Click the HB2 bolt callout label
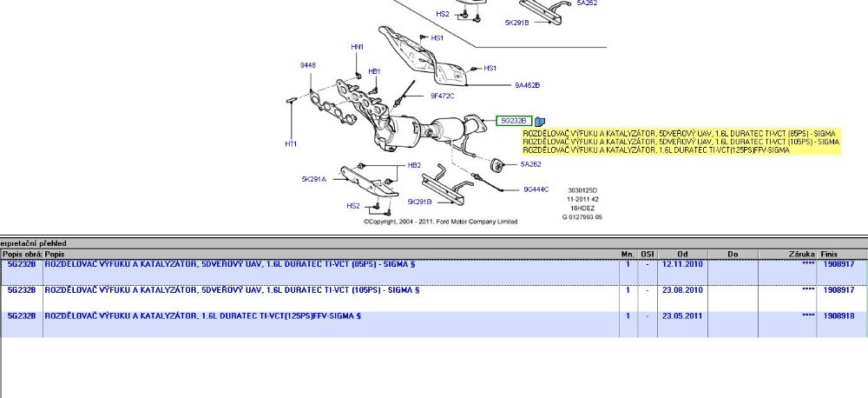The image size is (868, 398). (x=414, y=165)
